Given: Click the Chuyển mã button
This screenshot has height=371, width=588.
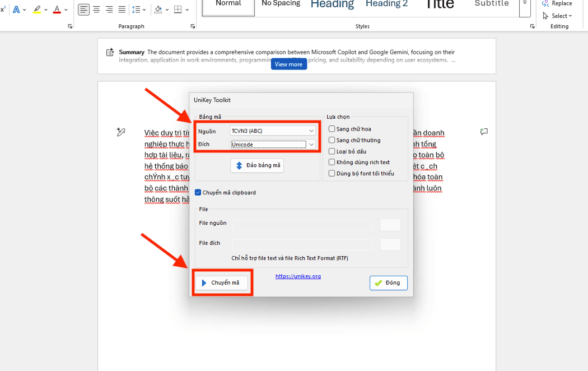Looking at the screenshot, I should coord(222,282).
